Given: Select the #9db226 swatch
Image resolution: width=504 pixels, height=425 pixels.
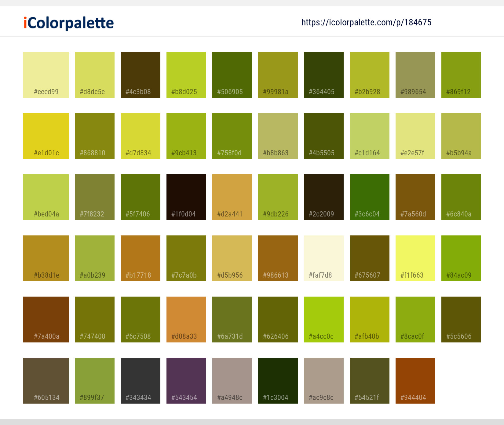Looking at the screenshot, I should [x=278, y=197].
